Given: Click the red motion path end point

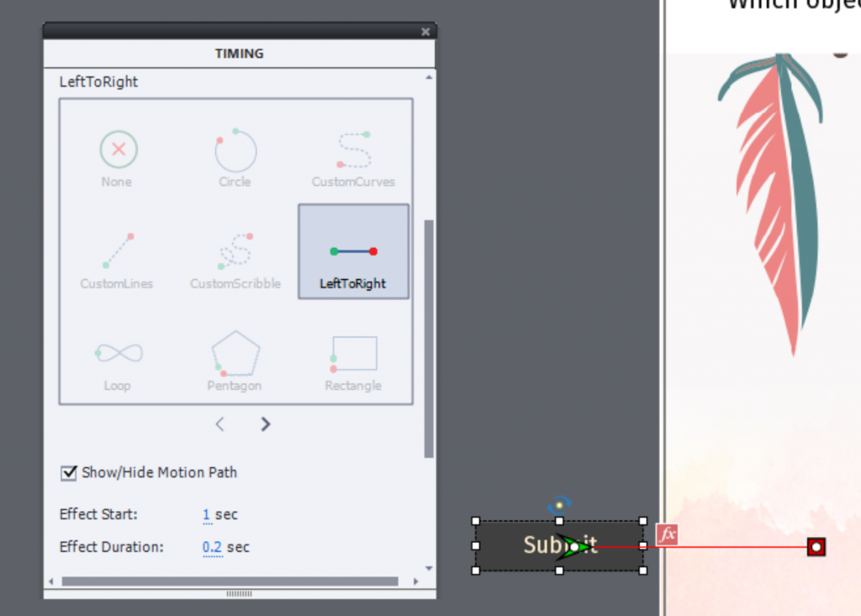Looking at the screenshot, I should (x=816, y=547).
